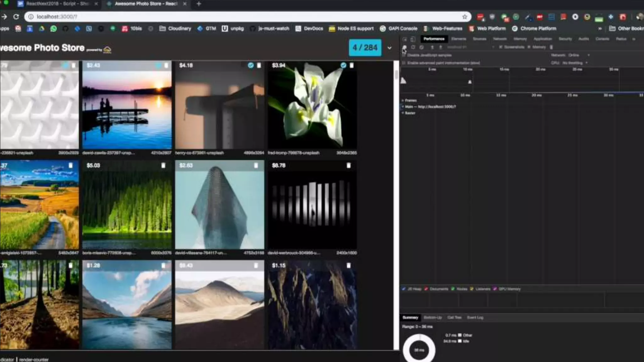The image size is (644, 362).
Task: Toggle the JS Heap counter checkbox
Action: pyautogui.click(x=404, y=289)
